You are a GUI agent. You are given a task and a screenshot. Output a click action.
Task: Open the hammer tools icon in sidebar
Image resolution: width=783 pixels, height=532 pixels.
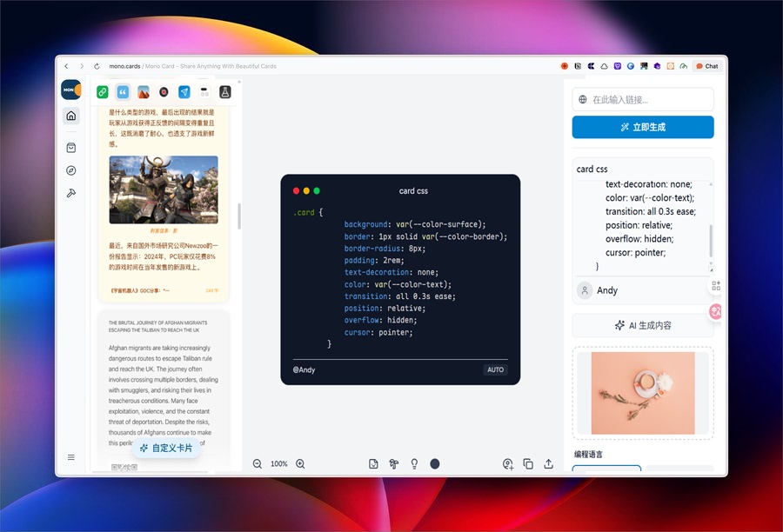71,193
